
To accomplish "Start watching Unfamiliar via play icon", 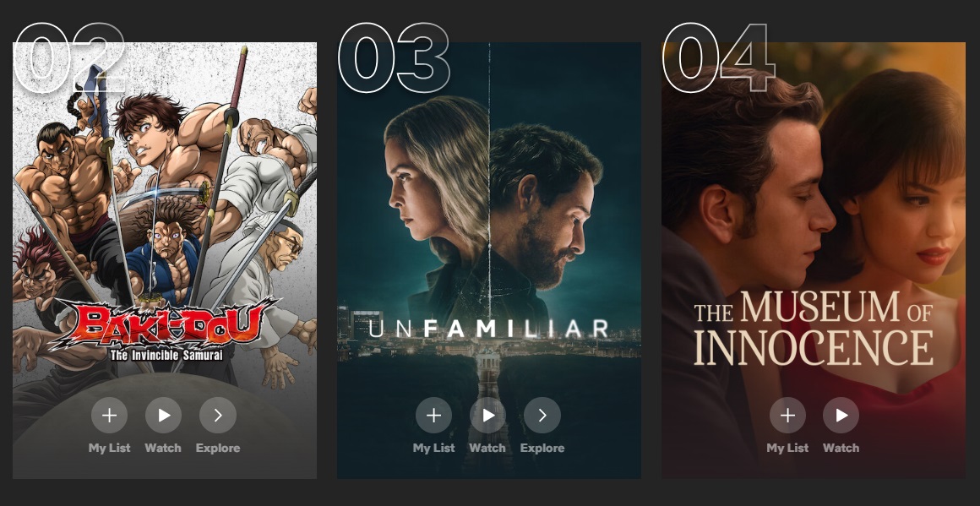I will tap(487, 416).
